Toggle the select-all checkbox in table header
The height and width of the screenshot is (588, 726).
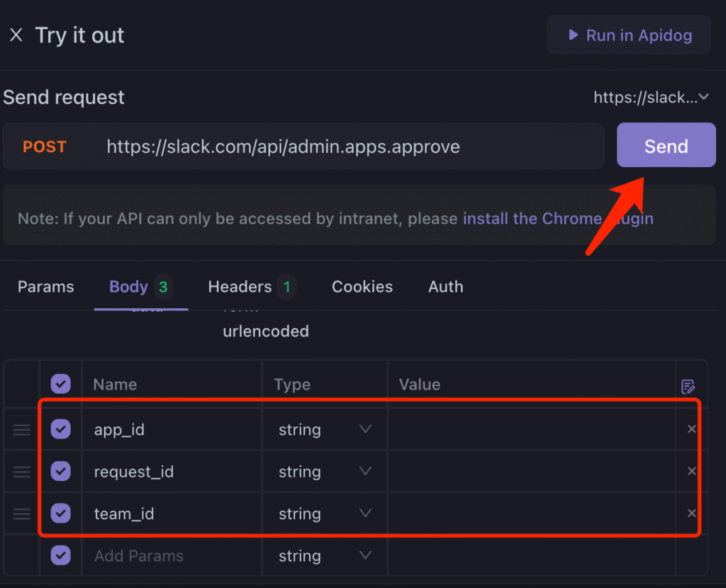coord(61,383)
